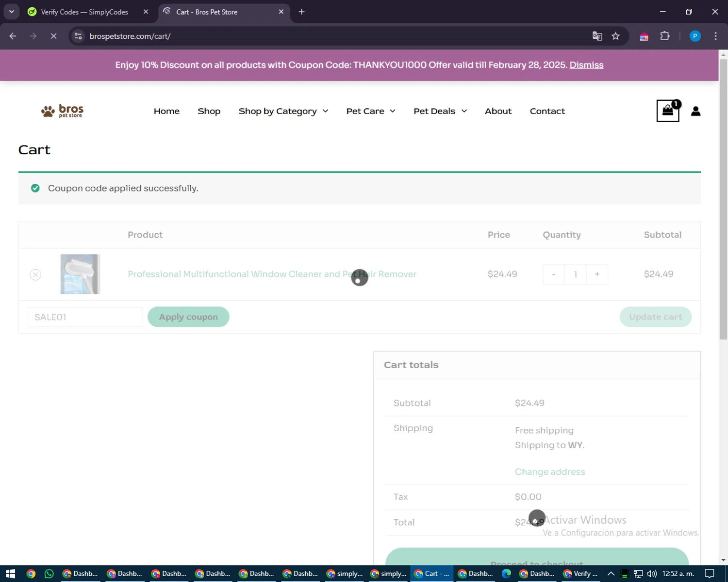Viewport: 728px width, 582px height.
Task: Go to the Home menu item
Action: click(x=166, y=111)
